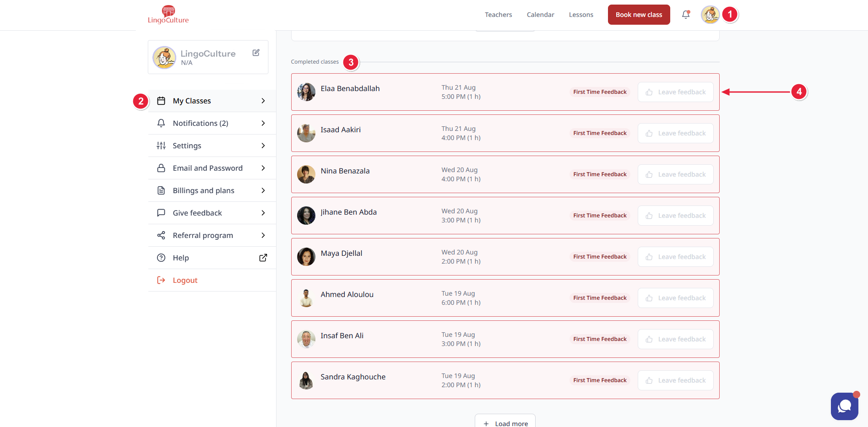Click the user avatar in top header

coord(710,15)
